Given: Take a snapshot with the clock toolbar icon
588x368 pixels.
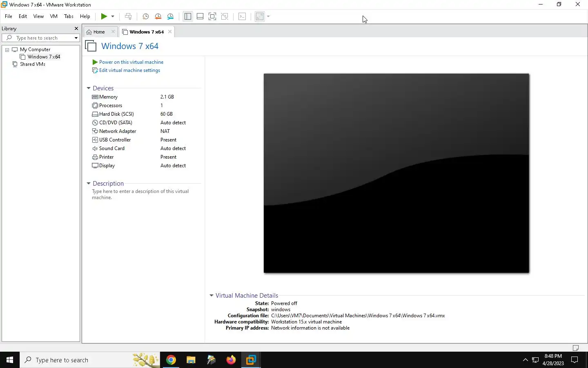Looking at the screenshot, I should pyautogui.click(x=145, y=16).
